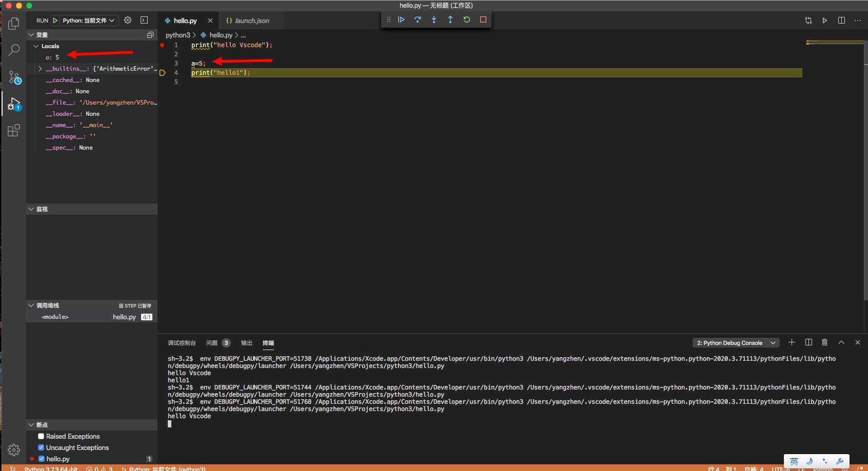The height and width of the screenshot is (471, 868).
Task: Click Continue in the debug toolbar
Action: tap(401, 19)
